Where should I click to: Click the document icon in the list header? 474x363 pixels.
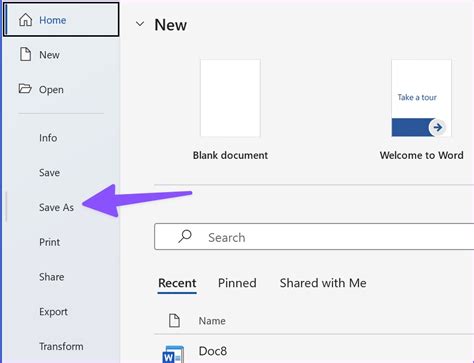(174, 320)
